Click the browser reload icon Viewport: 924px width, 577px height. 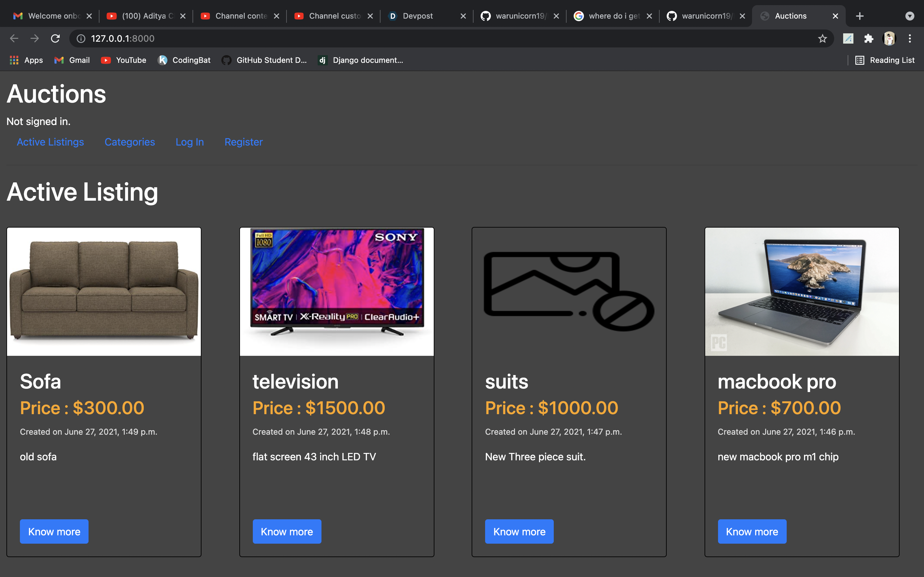56,38
